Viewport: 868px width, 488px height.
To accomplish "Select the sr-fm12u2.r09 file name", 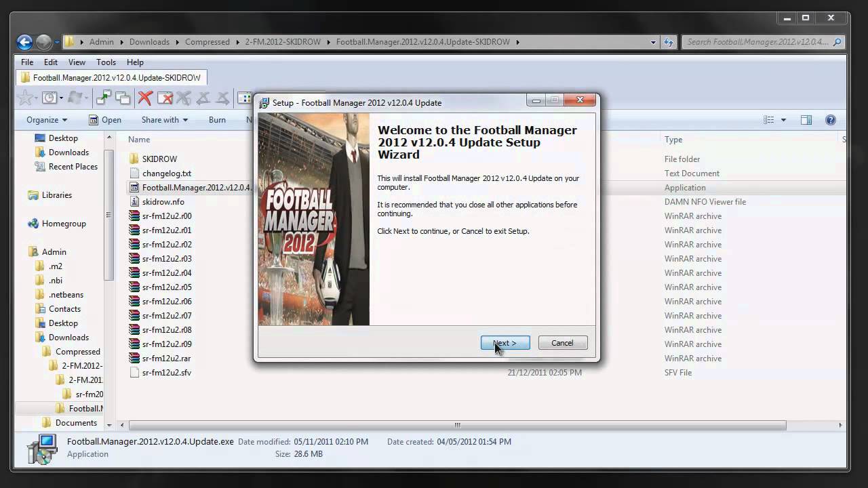I will pos(167,344).
